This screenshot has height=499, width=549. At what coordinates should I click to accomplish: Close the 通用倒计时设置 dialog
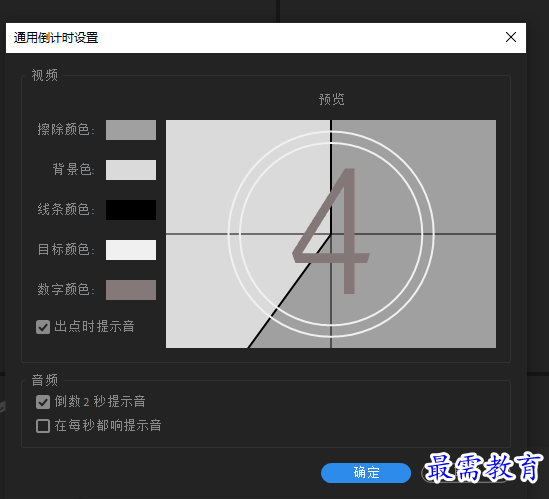pyautogui.click(x=511, y=37)
